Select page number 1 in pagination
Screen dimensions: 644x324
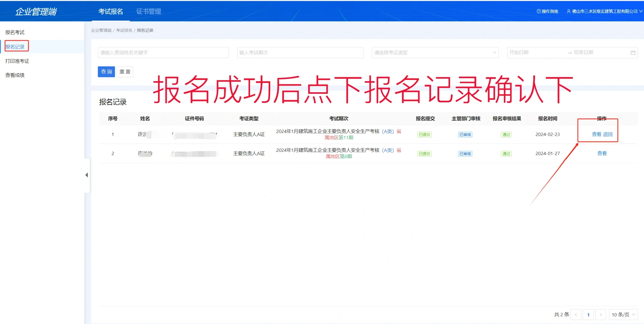[x=588, y=314]
